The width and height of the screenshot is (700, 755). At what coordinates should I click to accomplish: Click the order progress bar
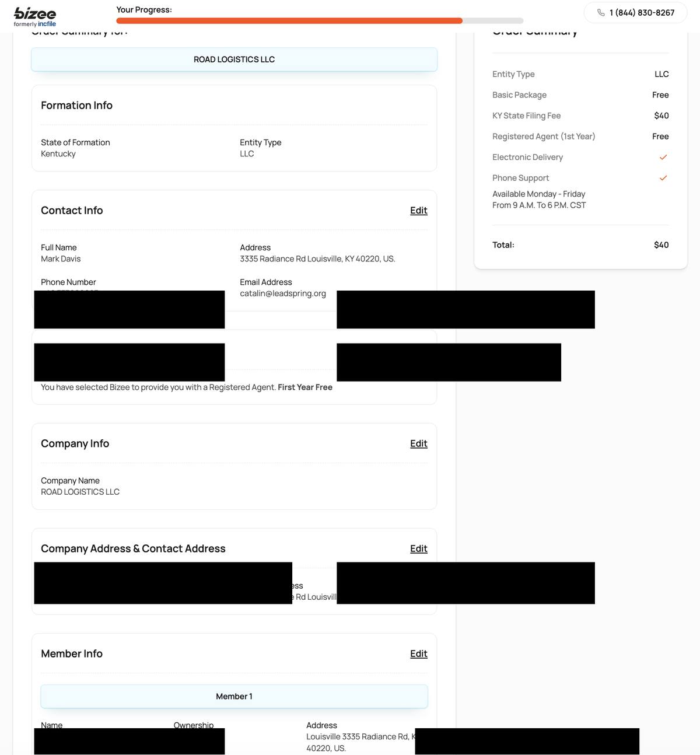coord(320,21)
